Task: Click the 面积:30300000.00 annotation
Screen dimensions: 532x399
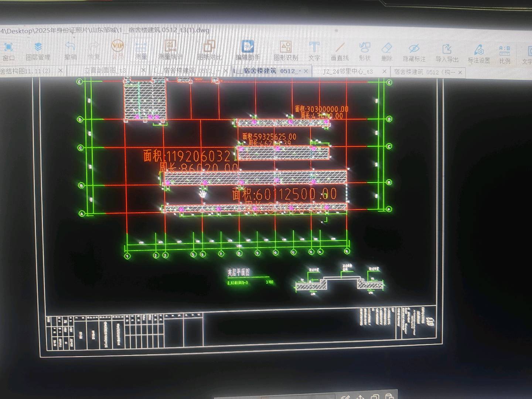Action: [321, 109]
